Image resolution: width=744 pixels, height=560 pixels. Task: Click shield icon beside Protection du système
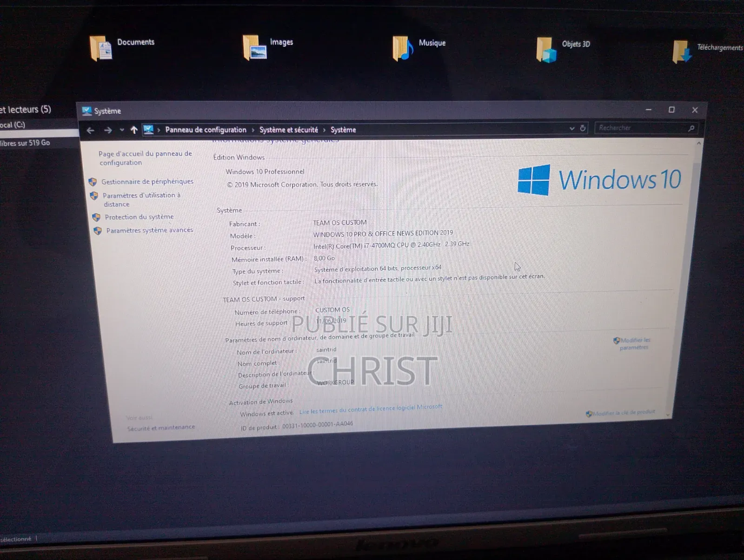(96, 217)
